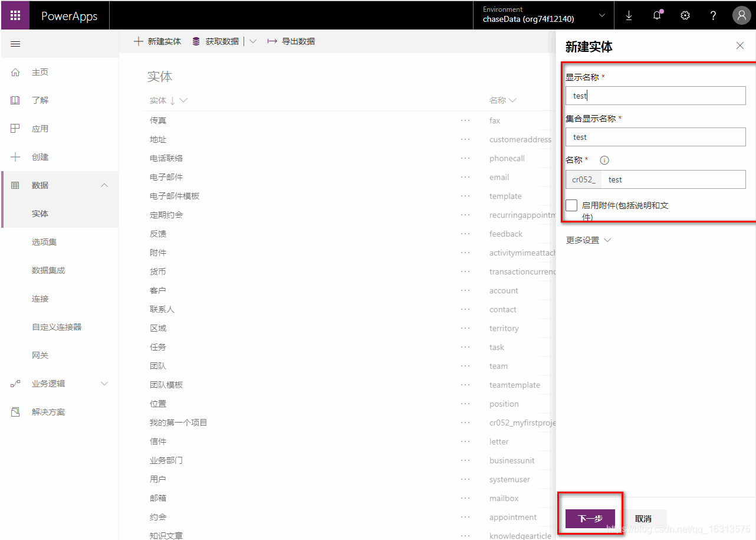Open the more options for 反馈 row
Screen dimensions: 756x540
[x=465, y=234]
